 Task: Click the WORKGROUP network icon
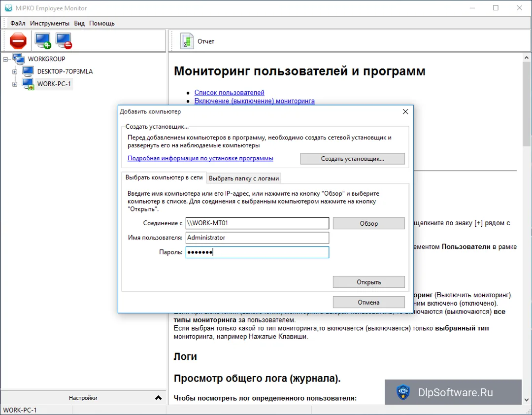[19, 59]
